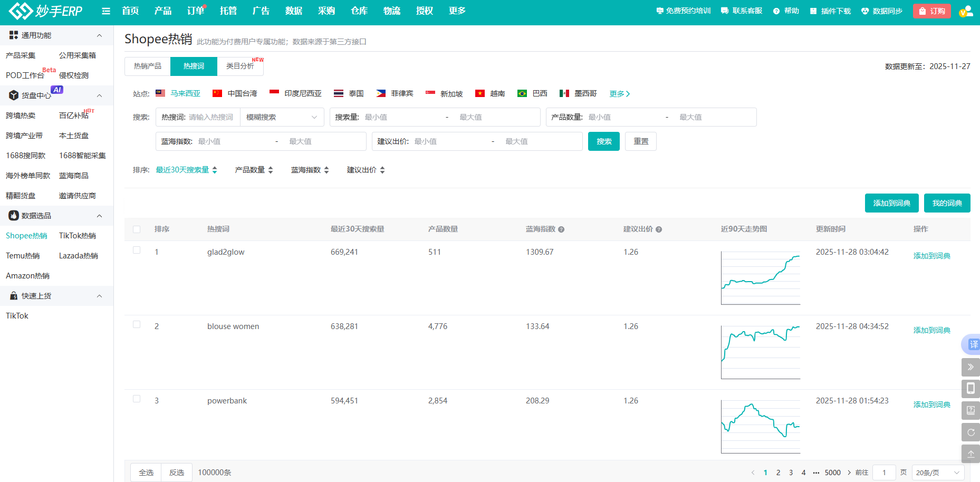
Task: Tick the checkbox for glad2glow row
Action: (137, 250)
